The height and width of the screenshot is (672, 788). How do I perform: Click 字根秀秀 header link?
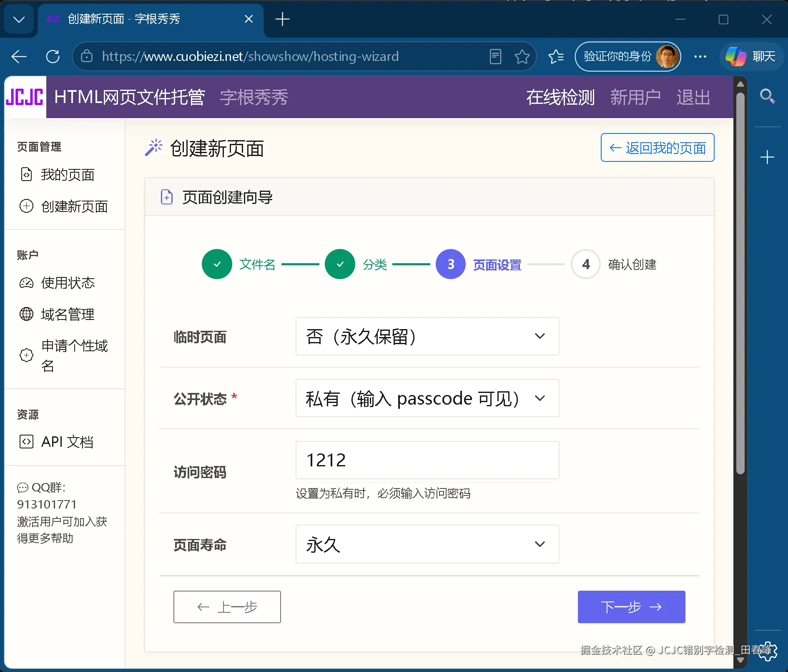click(254, 98)
